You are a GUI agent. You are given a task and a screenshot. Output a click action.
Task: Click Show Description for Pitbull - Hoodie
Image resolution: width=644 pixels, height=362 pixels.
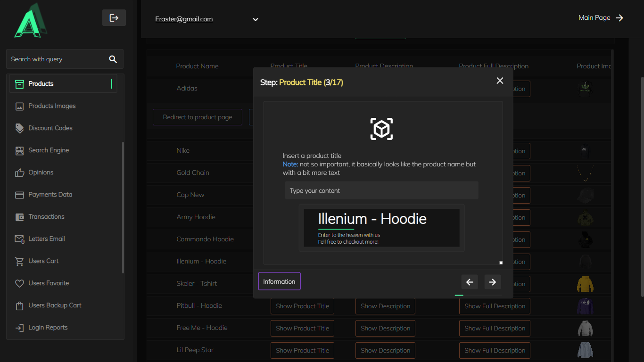[385, 306]
